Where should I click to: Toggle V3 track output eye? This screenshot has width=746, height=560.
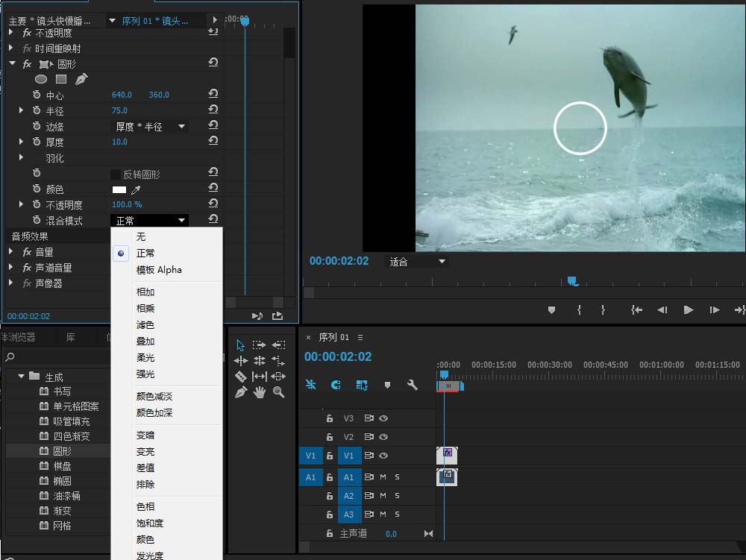point(383,418)
